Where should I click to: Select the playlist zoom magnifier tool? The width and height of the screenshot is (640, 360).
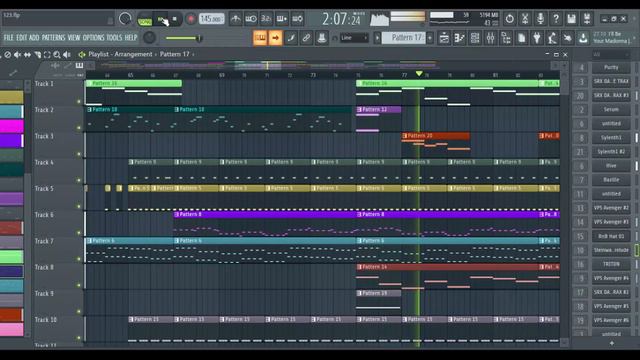(57, 54)
